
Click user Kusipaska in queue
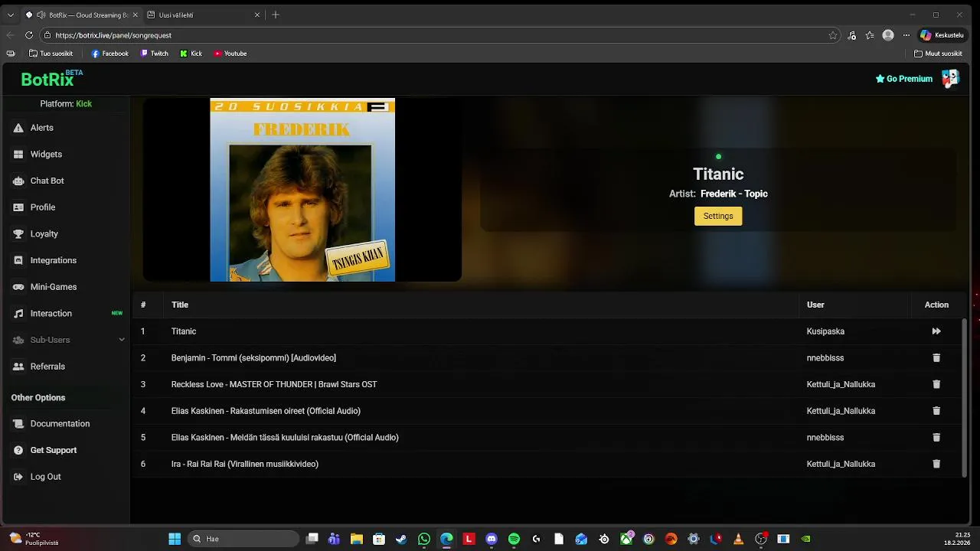coord(825,331)
